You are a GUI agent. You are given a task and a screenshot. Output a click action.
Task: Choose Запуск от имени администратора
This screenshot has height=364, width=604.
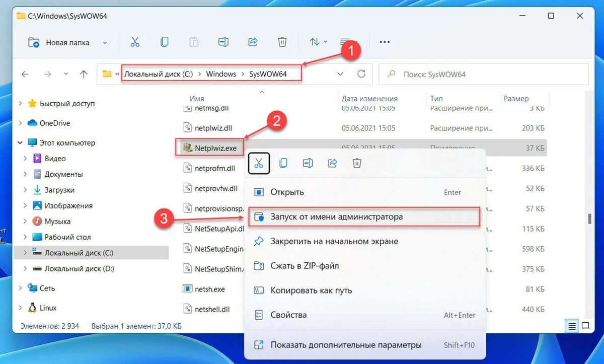pos(365,217)
